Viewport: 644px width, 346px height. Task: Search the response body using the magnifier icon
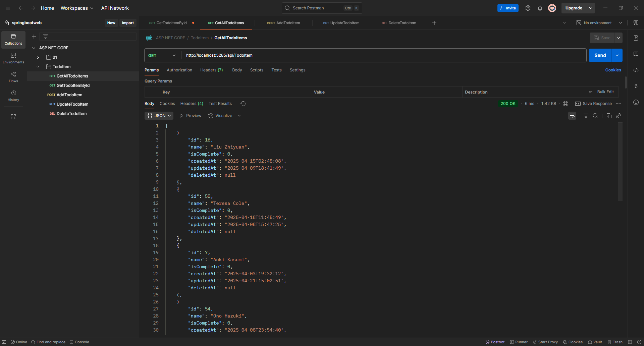click(x=595, y=116)
